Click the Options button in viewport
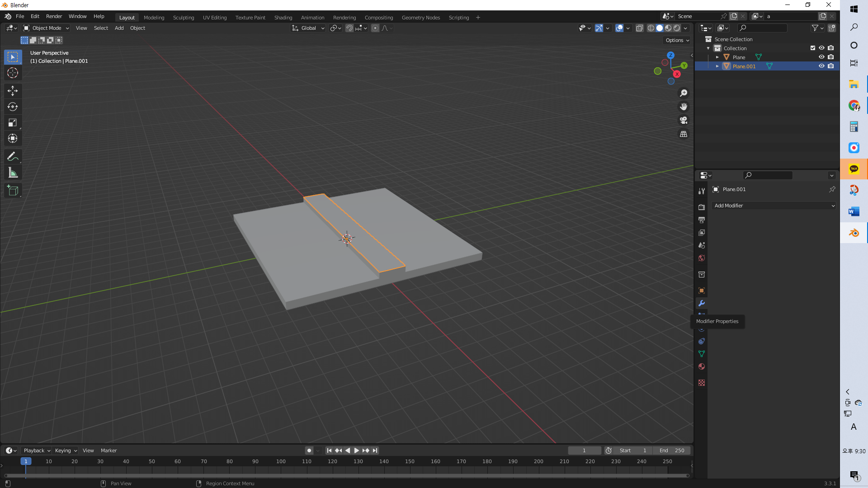 (x=677, y=40)
